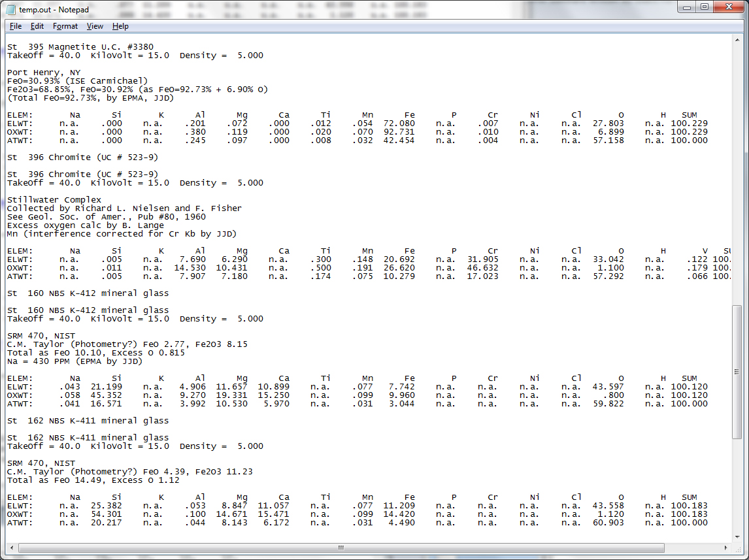Close the temp.out Notepad window
This screenshot has height=560, width=749.
728,7
